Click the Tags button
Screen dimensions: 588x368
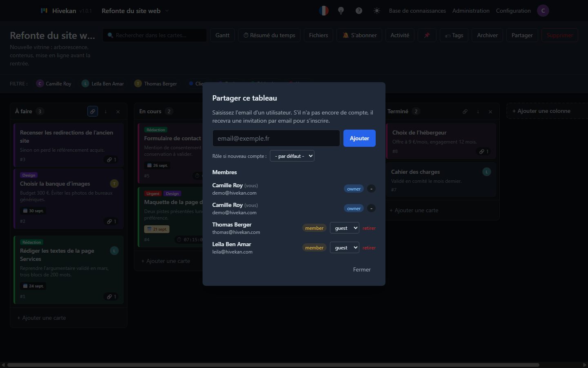454,35
